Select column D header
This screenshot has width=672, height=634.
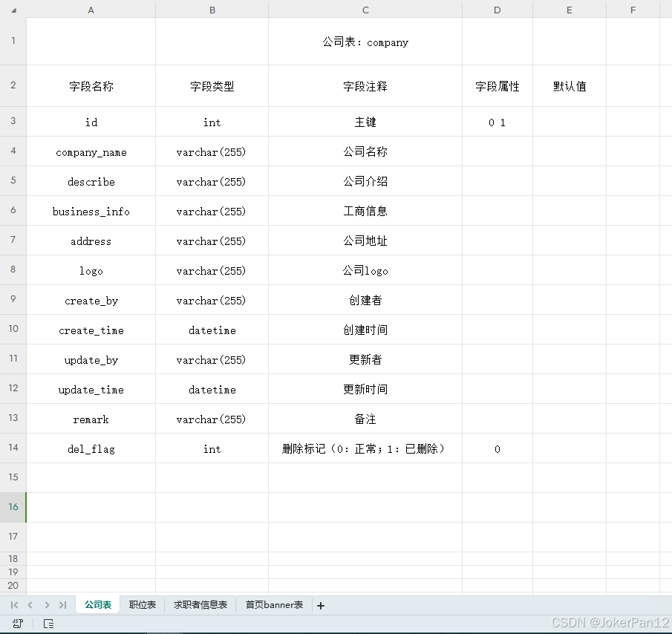[498, 10]
